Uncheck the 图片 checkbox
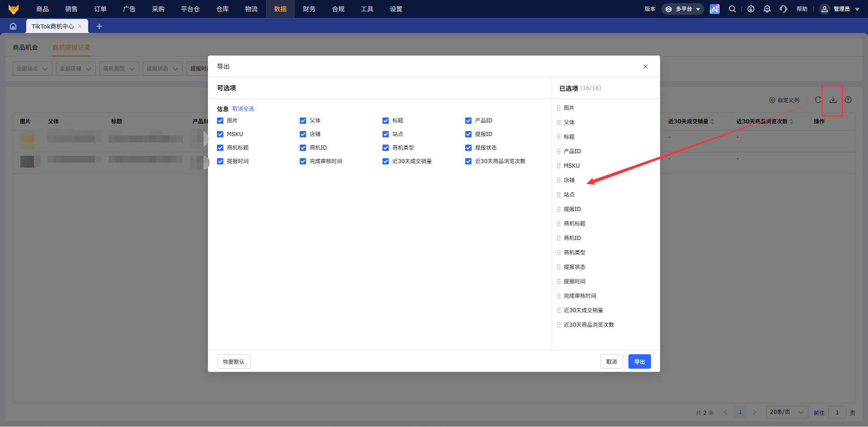 pyautogui.click(x=220, y=121)
